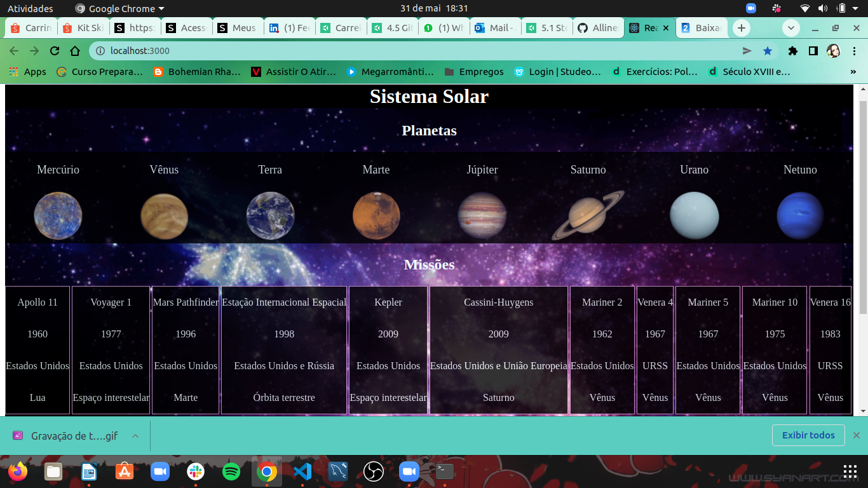Switch to the Baixar tab
Screen dimensions: 868x488
(701, 28)
